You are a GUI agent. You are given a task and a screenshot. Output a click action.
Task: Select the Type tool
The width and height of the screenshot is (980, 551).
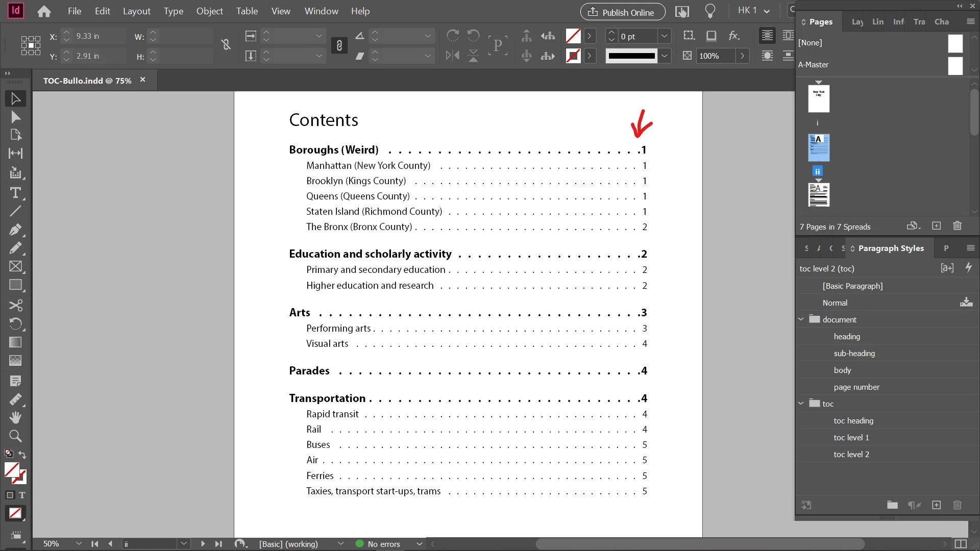click(x=15, y=193)
